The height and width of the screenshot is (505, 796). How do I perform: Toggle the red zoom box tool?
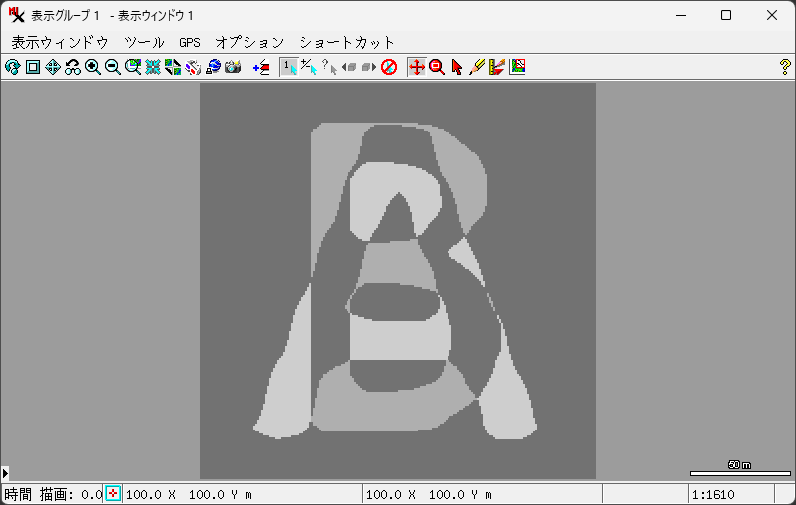click(437, 67)
